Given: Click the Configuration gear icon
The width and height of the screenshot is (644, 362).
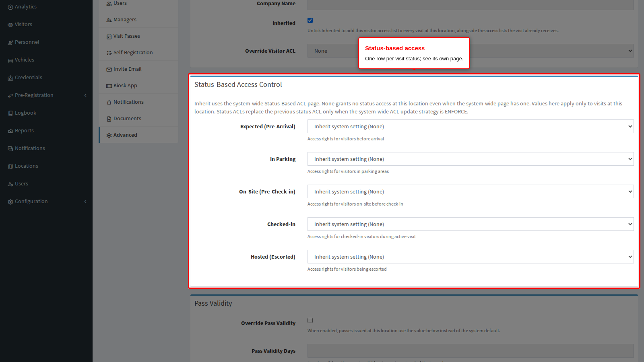Looking at the screenshot, I should (10, 202).
